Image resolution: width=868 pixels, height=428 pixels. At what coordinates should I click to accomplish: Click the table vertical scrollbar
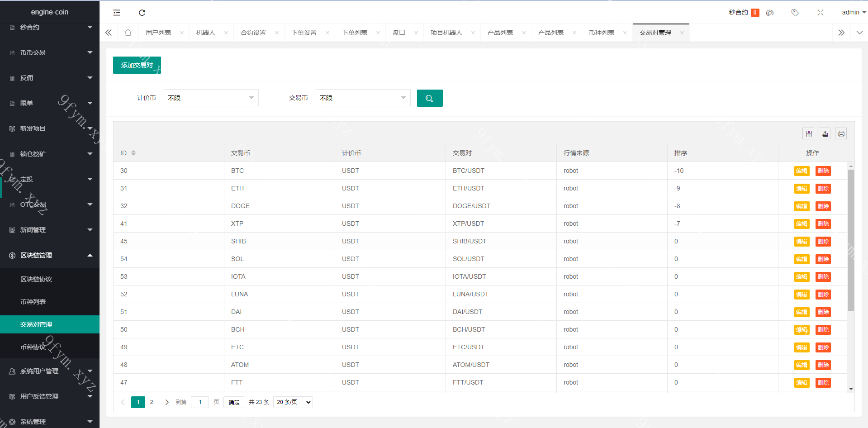[x=851, y=240]
